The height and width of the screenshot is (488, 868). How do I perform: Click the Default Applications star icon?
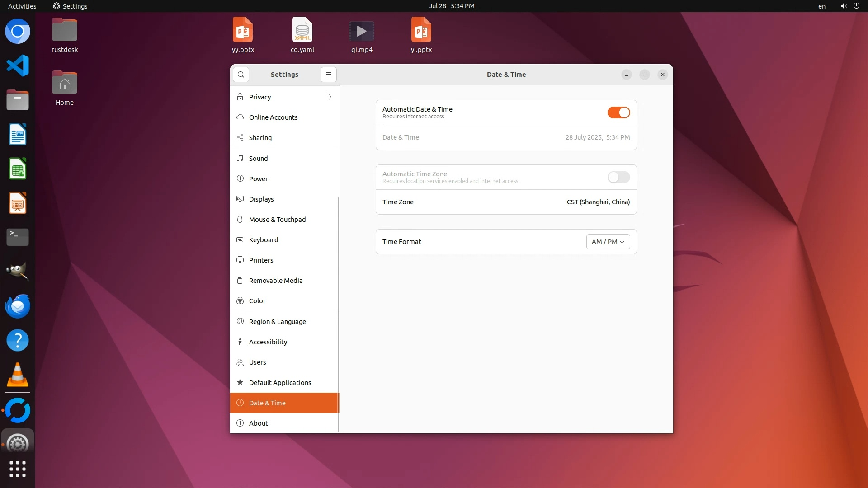tap(240, 383)
